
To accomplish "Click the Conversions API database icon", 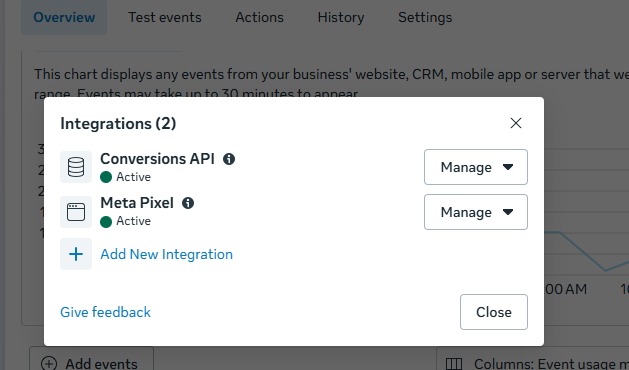I will pos(76,167).
